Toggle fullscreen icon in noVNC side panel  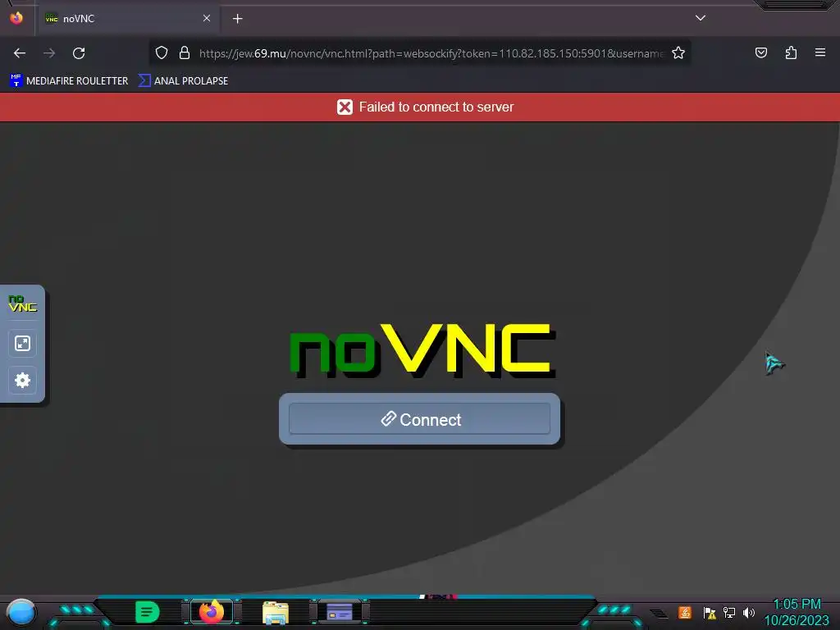[x=22, y=344]
